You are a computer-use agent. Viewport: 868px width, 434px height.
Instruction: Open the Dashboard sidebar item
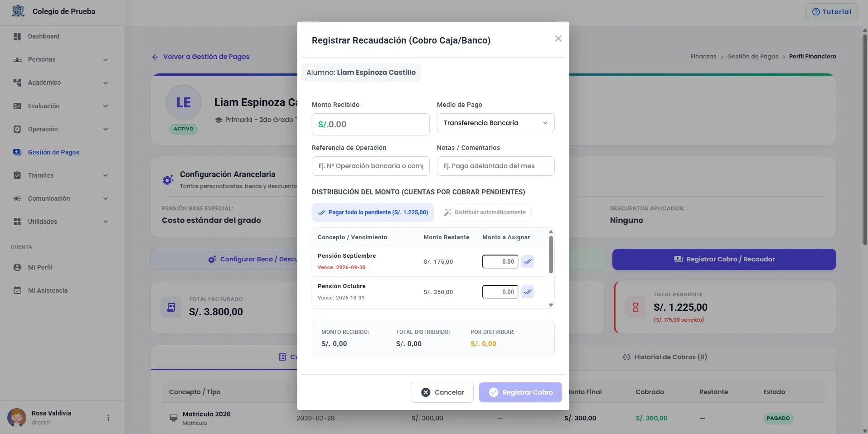(x=62, y=36)
